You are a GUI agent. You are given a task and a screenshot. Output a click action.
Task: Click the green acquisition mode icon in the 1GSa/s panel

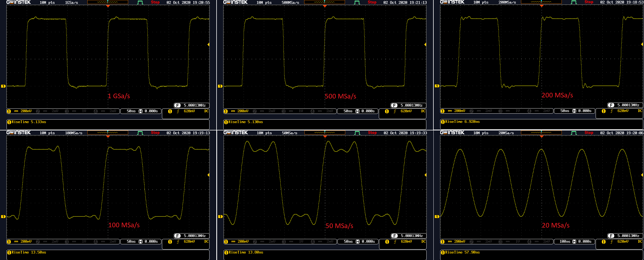point(140,2)
